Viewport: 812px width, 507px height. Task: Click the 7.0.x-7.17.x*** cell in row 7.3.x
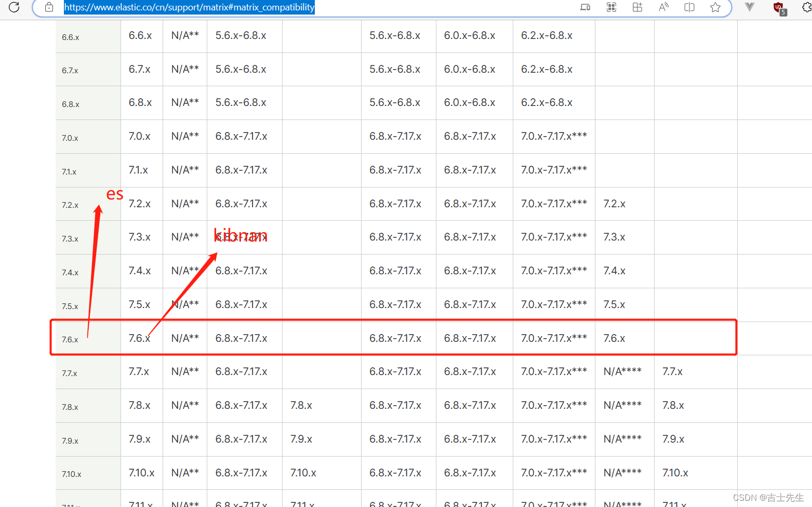[554, 237]
